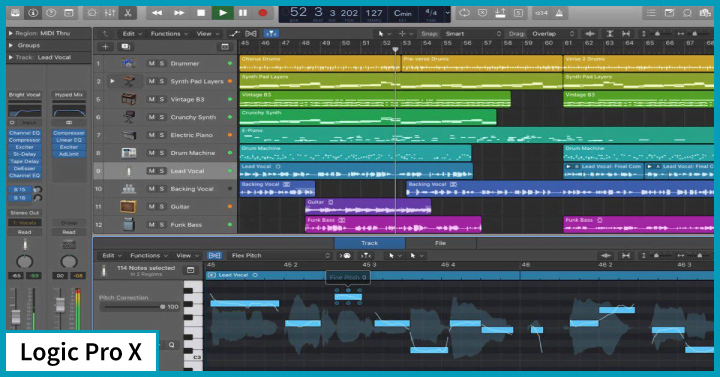The height and width of the screenshot is (377, 720).
Task: Select the Lead Vocal track header
Action: (x=165, y=171)
